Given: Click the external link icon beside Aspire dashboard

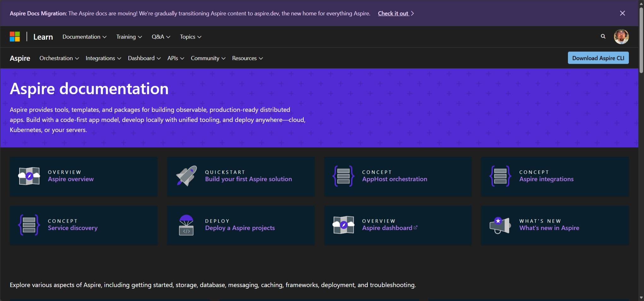Looking at the screenshot, I should [416, 227].
